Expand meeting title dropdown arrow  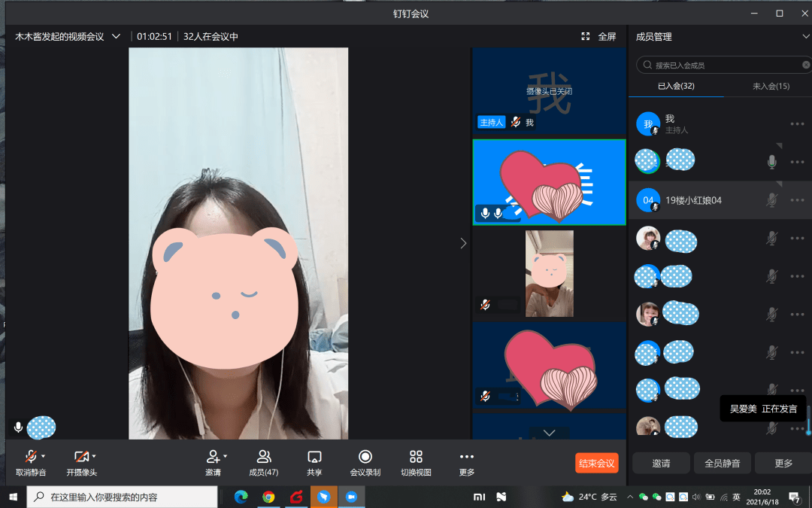[116, 36]
